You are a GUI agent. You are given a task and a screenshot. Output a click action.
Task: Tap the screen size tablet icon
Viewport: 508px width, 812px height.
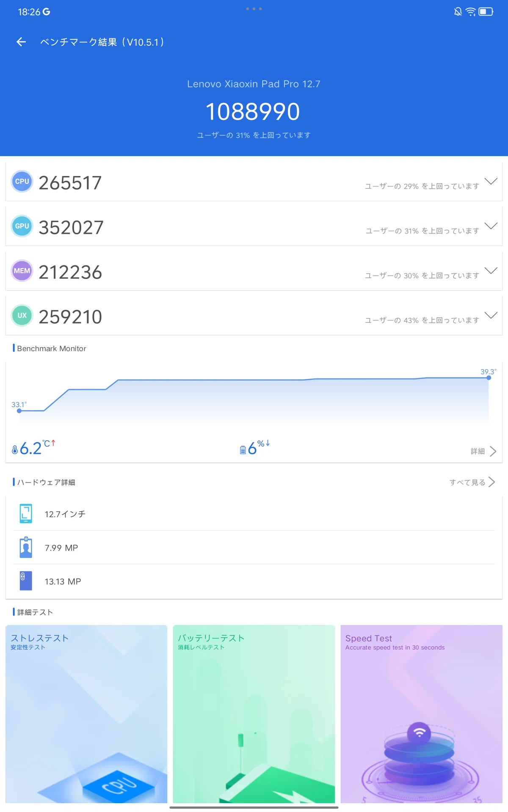tap(26, 513)
